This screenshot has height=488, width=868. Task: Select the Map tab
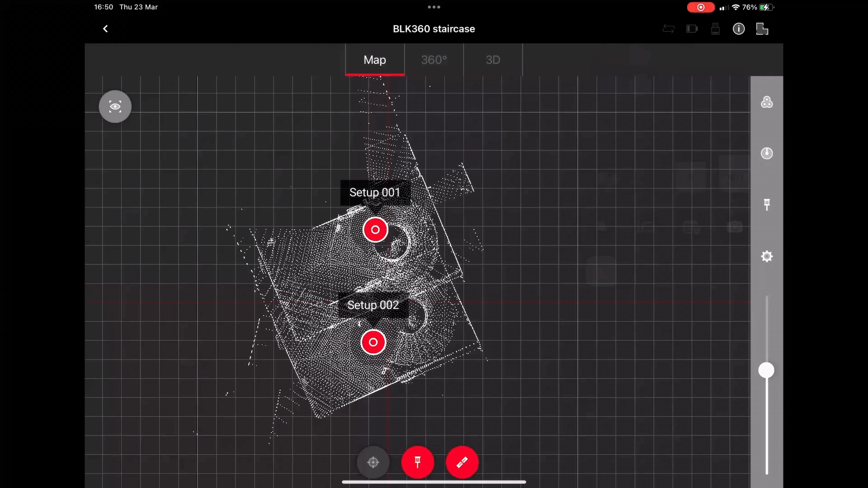[x=374, y=60]
